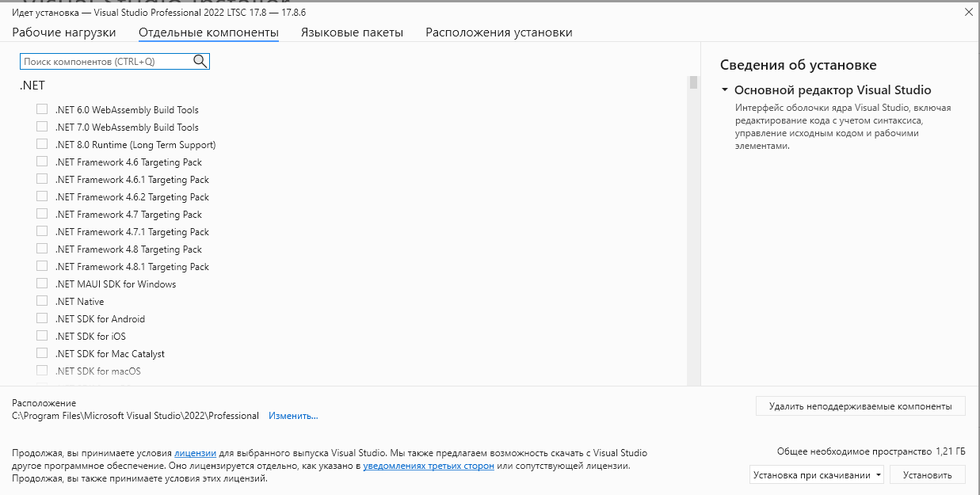Open the лицензии link
This screenshot has height=495, width=980.
point(196,453)
